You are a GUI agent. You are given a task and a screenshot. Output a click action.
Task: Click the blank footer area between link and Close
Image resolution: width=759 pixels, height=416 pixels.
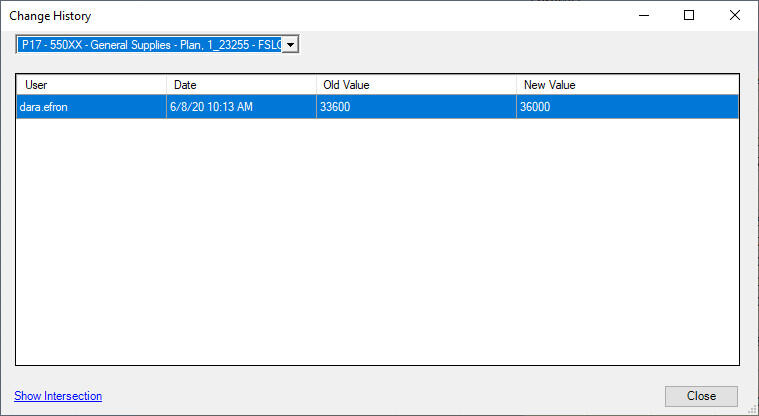pyautogui.click(x=380, y=396)
